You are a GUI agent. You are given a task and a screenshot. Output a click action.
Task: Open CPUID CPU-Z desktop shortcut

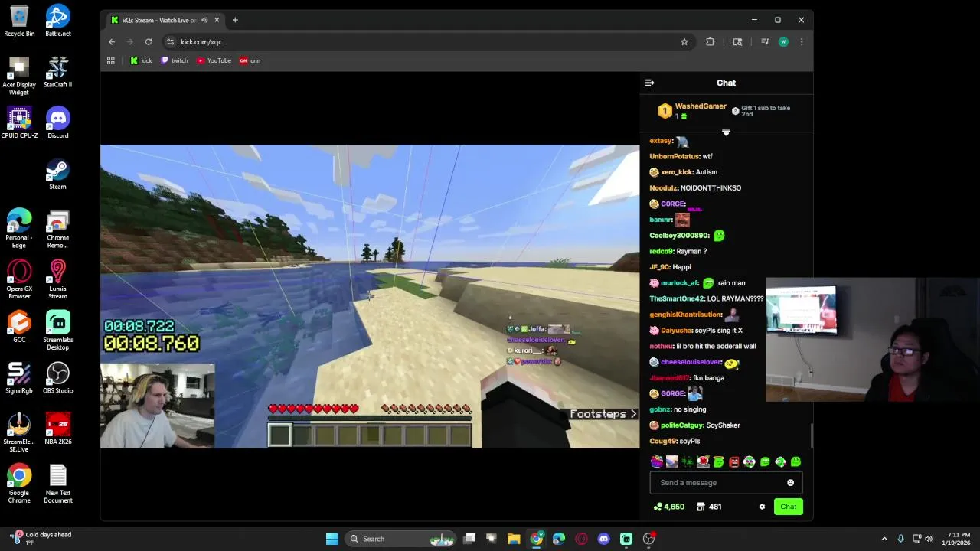pos(19,123)
